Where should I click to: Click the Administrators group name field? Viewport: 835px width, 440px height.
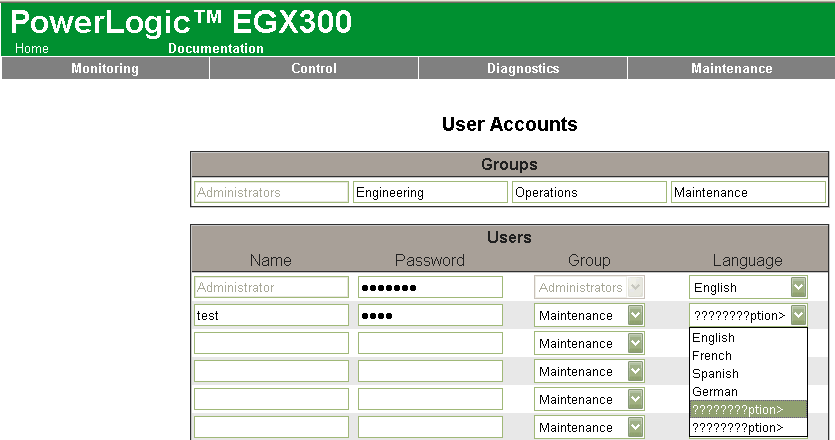(271, 192)
